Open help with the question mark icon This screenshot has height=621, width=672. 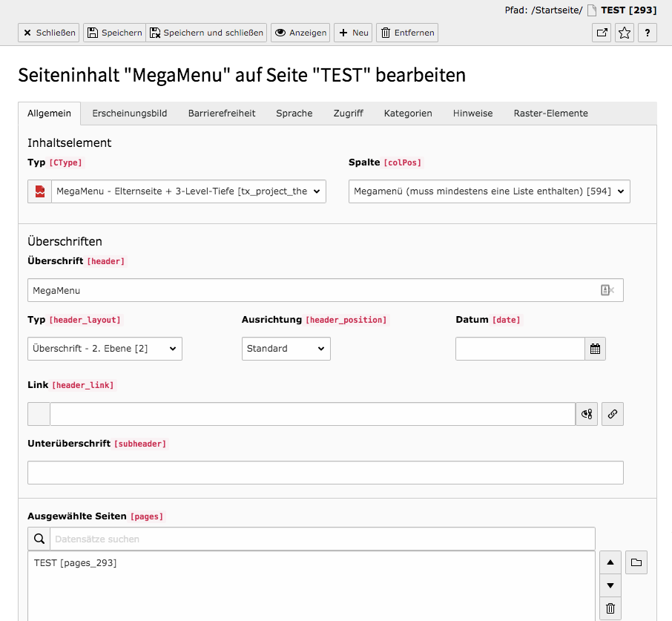(x=646, y=33)
